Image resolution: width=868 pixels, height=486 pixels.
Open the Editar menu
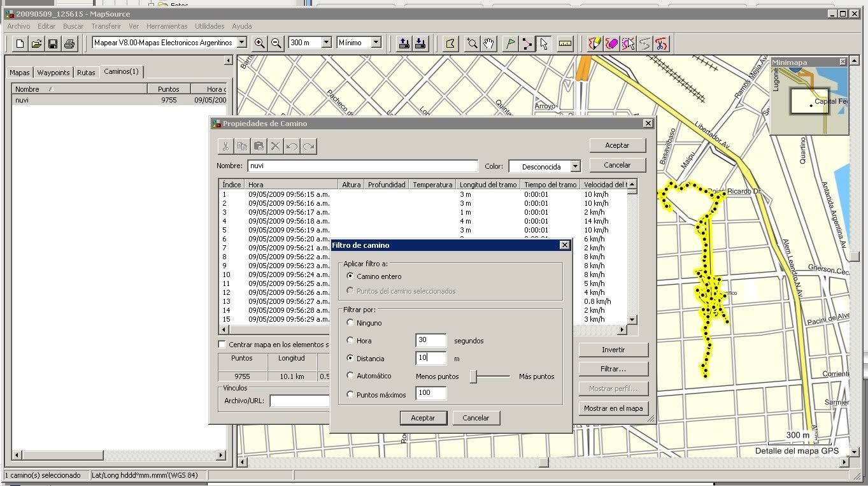(46, 26)
